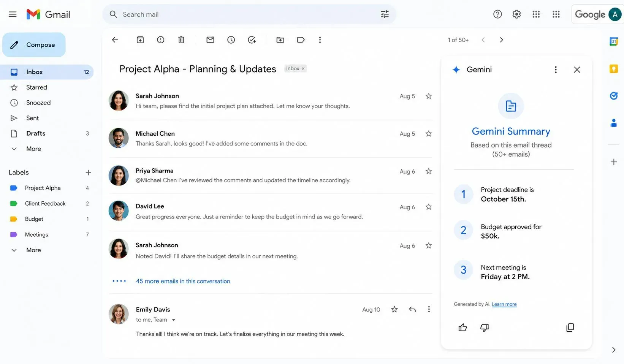This screenshot has height=364, width=624.
Task: Get add-ons plus icon
Action: click(614, 162)
